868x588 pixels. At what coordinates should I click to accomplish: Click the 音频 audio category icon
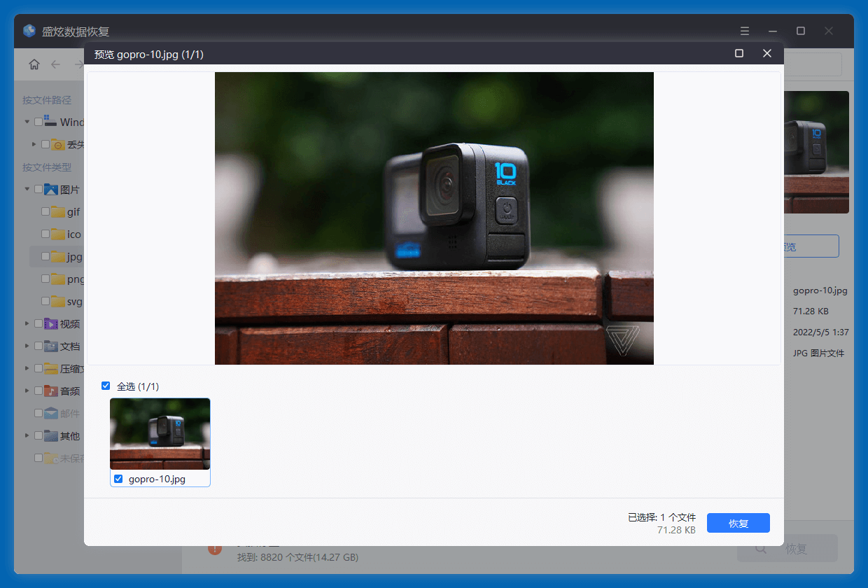(51, 391)
